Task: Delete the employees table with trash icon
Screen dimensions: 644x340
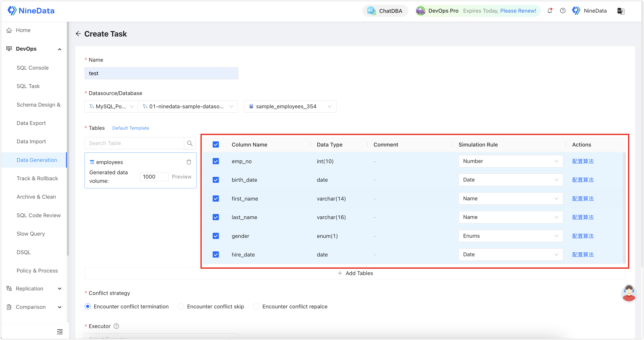Action: pyautogui.click(x=189, y=162)
